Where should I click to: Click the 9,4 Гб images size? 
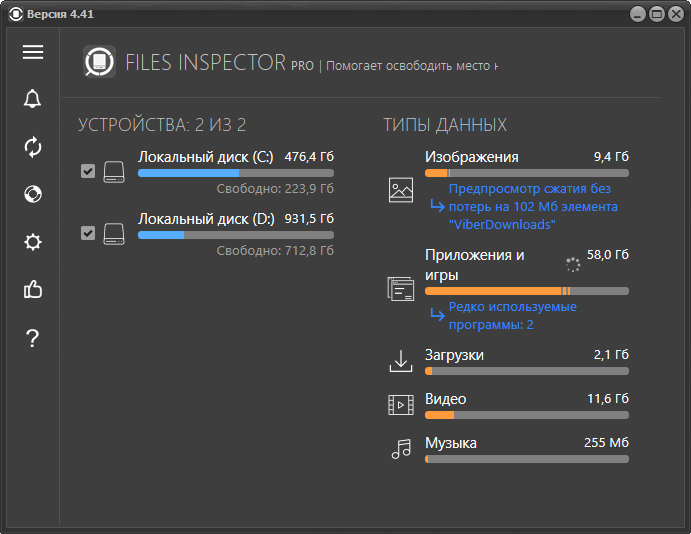click(x=611, y=157)
